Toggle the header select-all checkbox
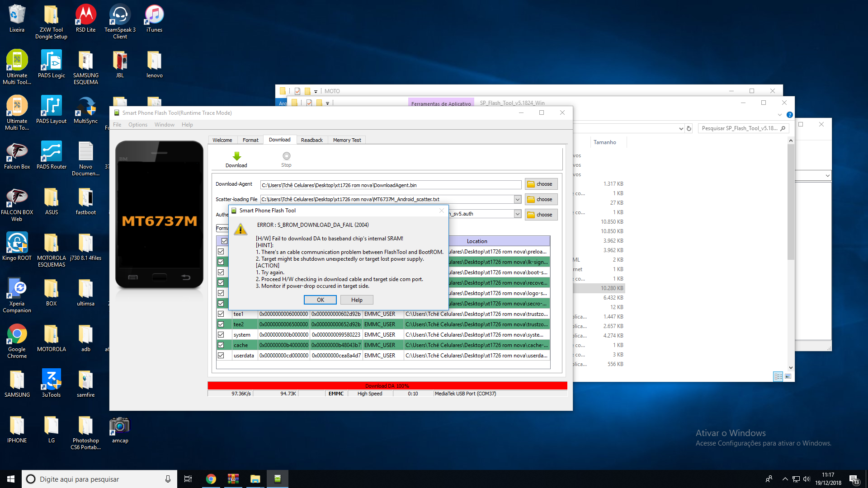This screenshot has width=868, height=488. coord(224,241)
